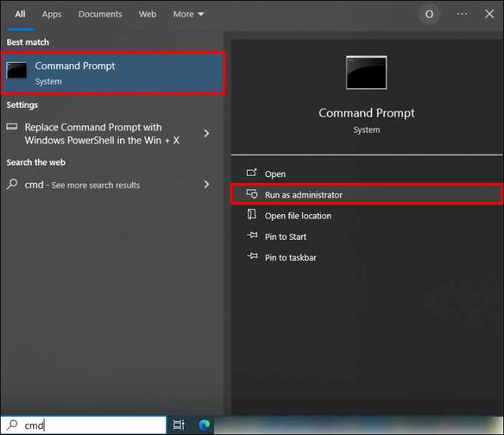Click the pin icon beside Pin to taskbar
The width and height of the screenshot is (504, 435).
(252, 256)
